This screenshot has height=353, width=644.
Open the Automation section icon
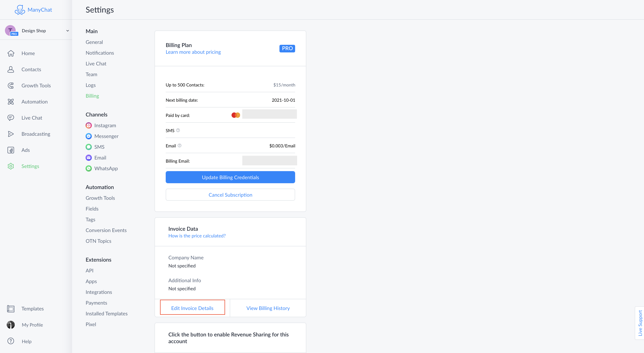tap(11, 101)
